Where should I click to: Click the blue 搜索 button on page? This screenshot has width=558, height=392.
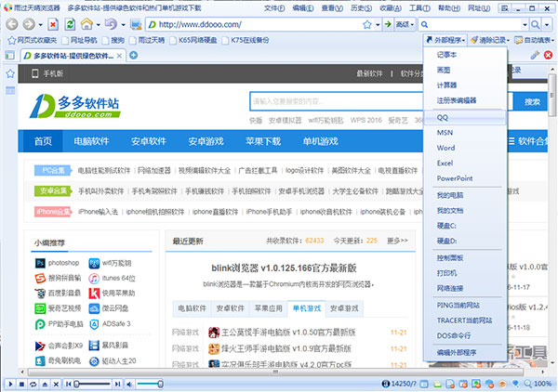[x=532, y=101]
